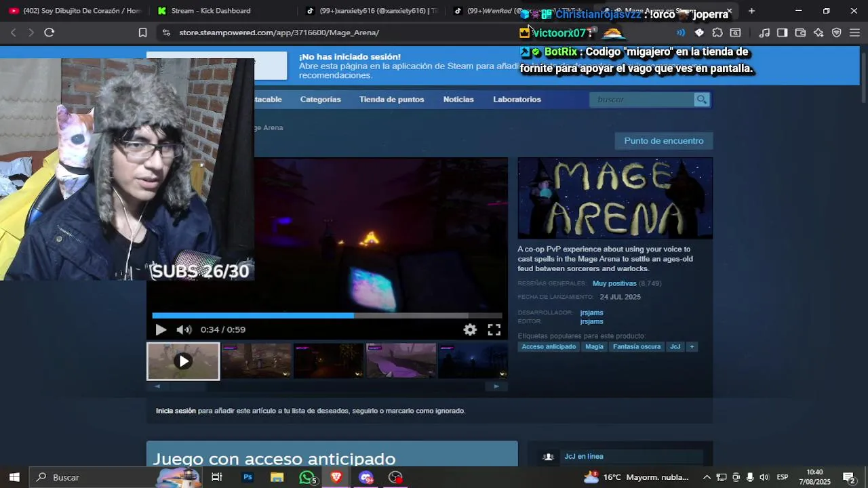Open File Explorer from the taskbar
The height and width of the screenshot is (488, 868).
(277, 477)
